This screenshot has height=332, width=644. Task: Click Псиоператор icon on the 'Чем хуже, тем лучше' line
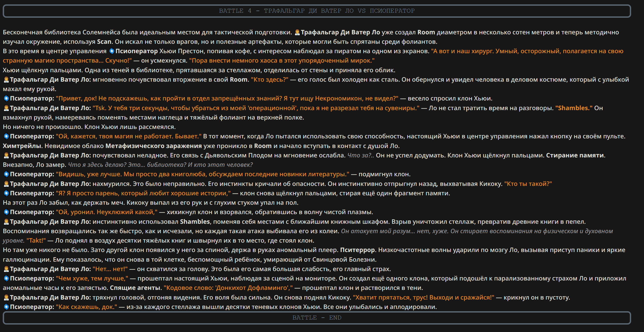pos(6,279)
